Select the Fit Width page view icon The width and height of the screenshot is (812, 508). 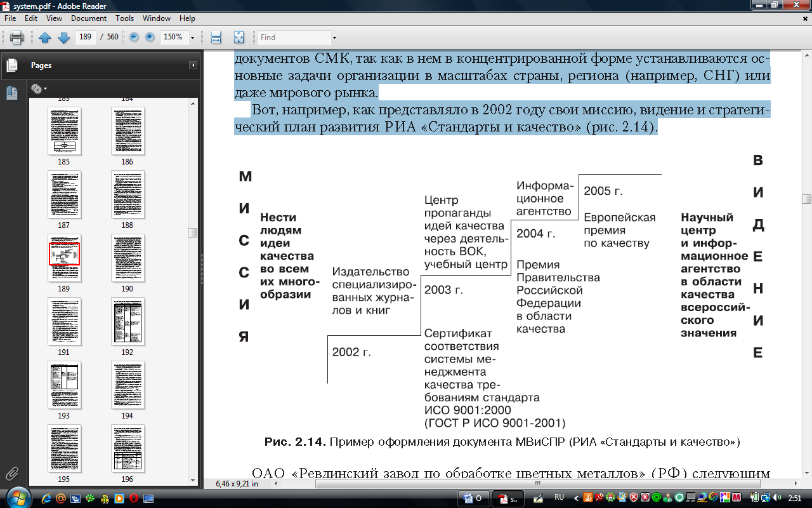tap(216, 37)
